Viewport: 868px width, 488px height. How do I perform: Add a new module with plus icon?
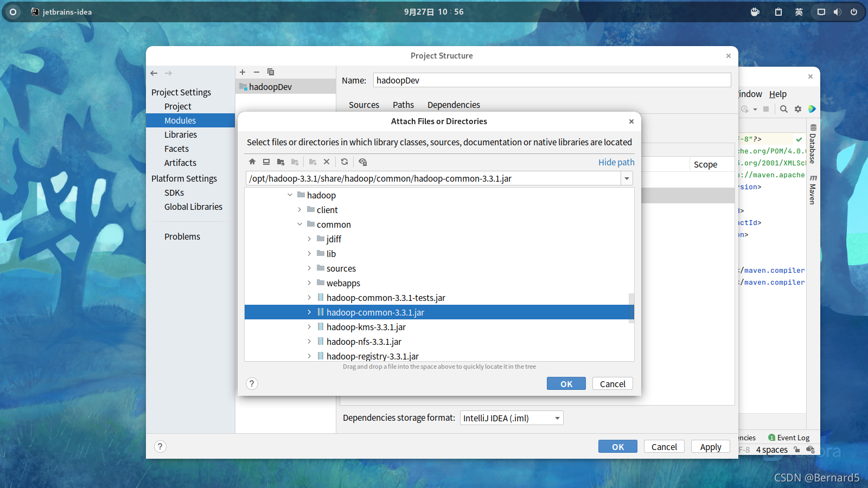[242, 72]
